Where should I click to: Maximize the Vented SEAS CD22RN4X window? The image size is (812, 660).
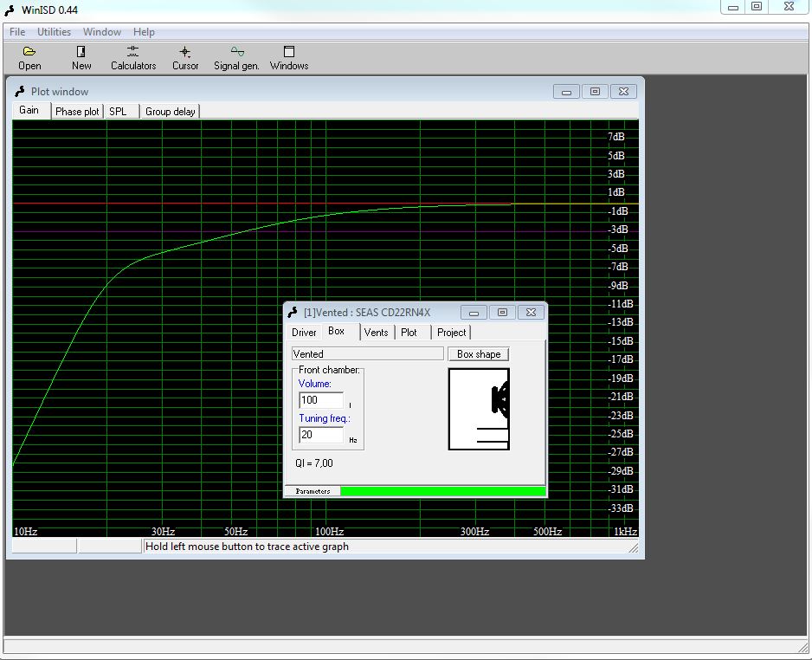point(502,313)
